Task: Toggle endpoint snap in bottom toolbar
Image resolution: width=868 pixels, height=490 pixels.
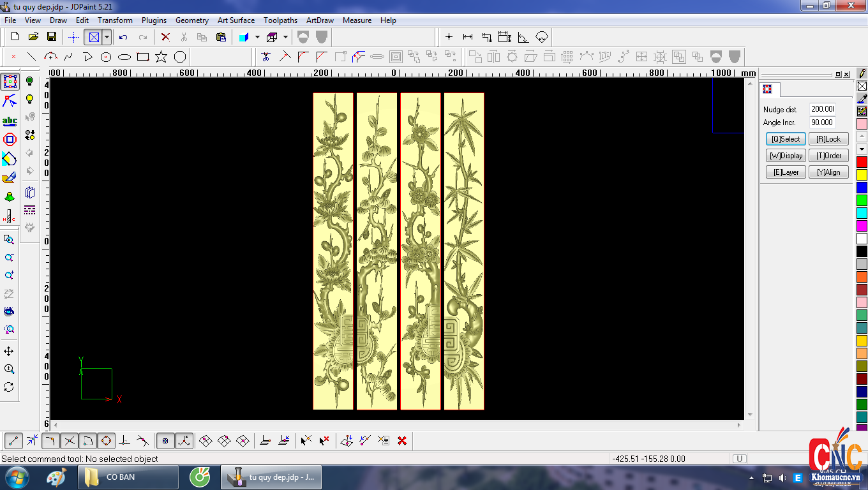Action: tap(13, 441)
